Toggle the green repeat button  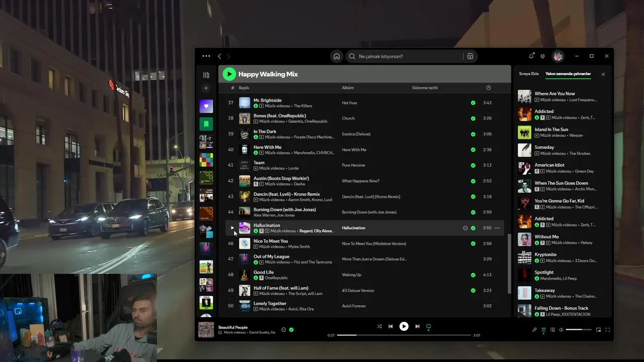pyautogui.click(x=429, y=327)
